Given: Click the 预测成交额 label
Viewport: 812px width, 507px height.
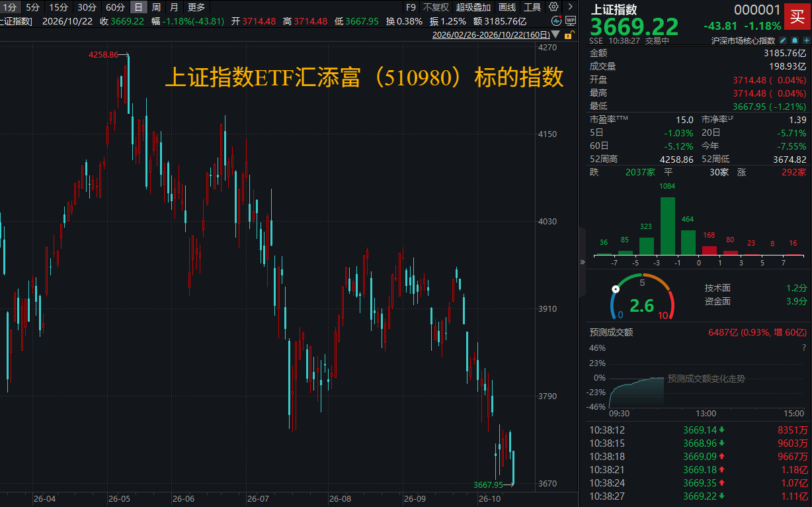Looking at the screenshot, I should tap(612, 332).
